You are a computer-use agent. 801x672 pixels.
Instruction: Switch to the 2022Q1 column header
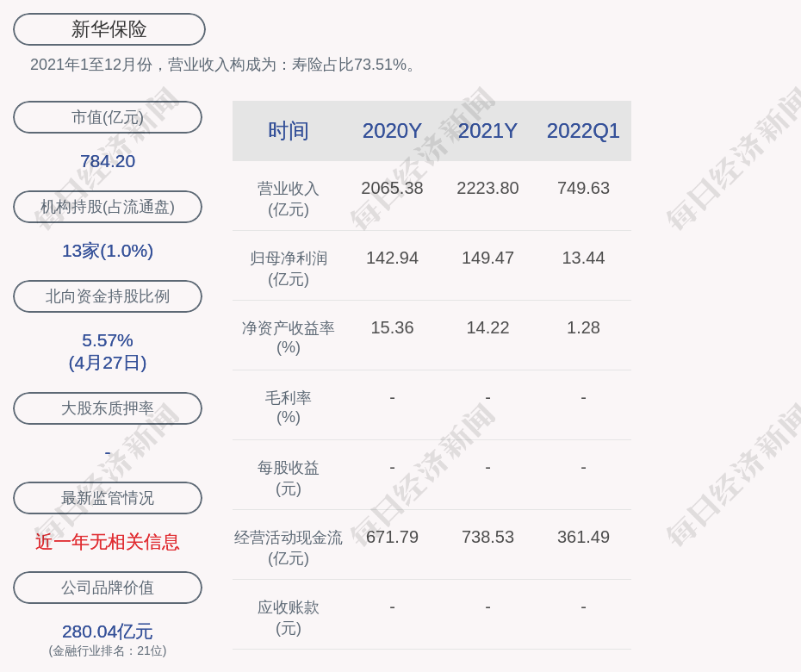pos(583,131)
